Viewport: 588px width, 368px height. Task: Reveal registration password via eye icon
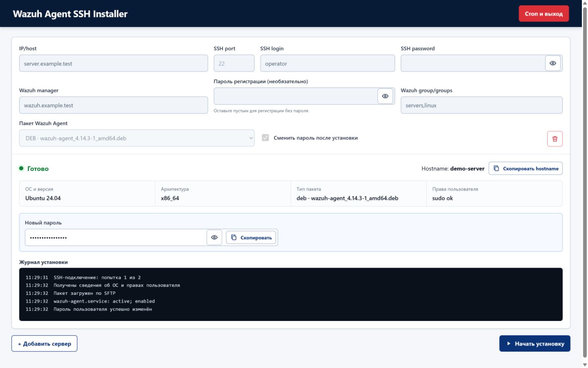point(385,96)
